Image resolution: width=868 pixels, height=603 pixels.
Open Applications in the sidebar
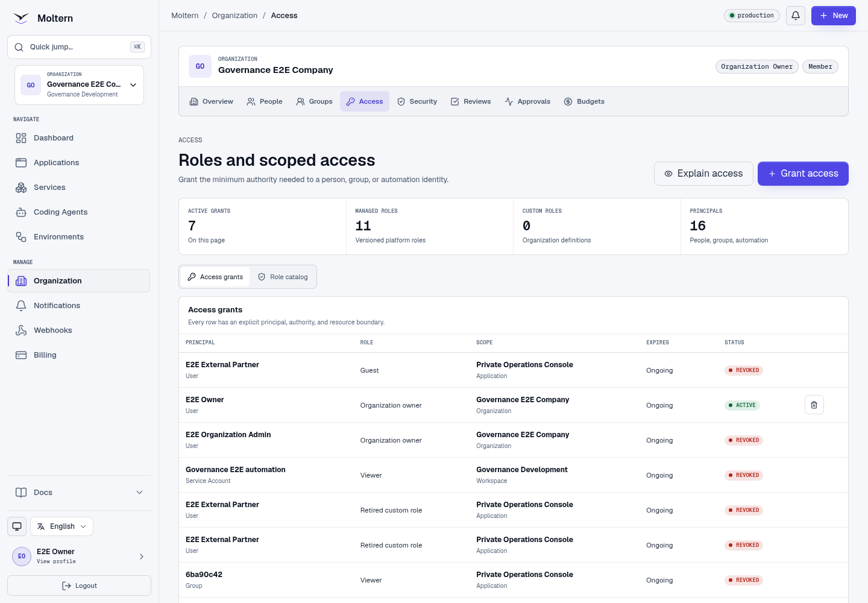click(x=79, y=163)
